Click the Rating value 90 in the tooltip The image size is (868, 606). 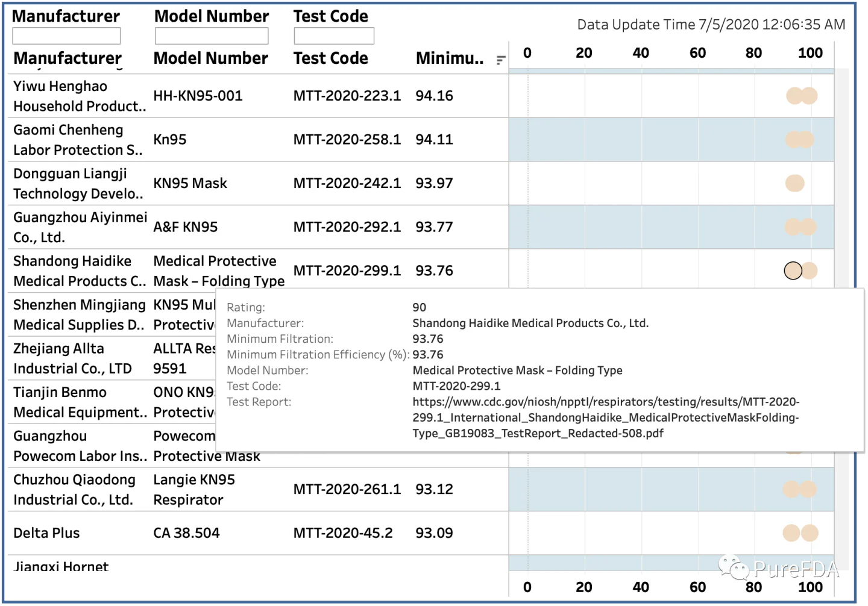pyautogui.click(x=420, y=307)
